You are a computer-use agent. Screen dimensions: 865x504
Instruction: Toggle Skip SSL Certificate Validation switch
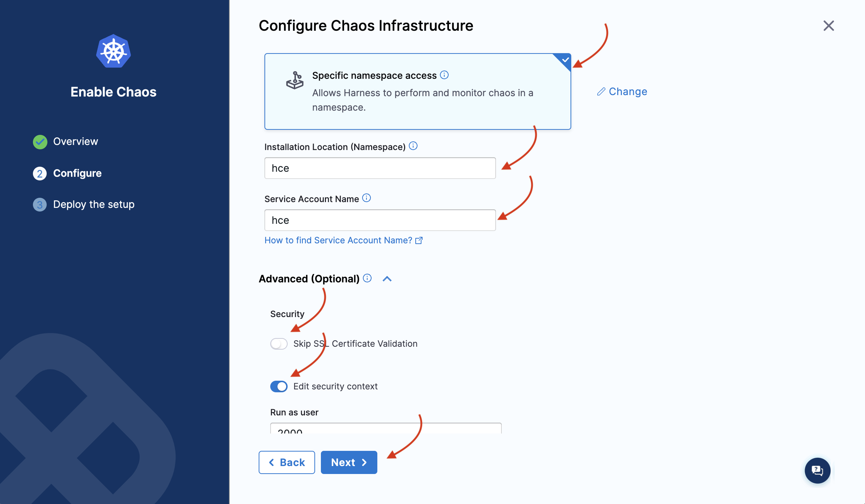pyautogui.click(x=278, y=343)
